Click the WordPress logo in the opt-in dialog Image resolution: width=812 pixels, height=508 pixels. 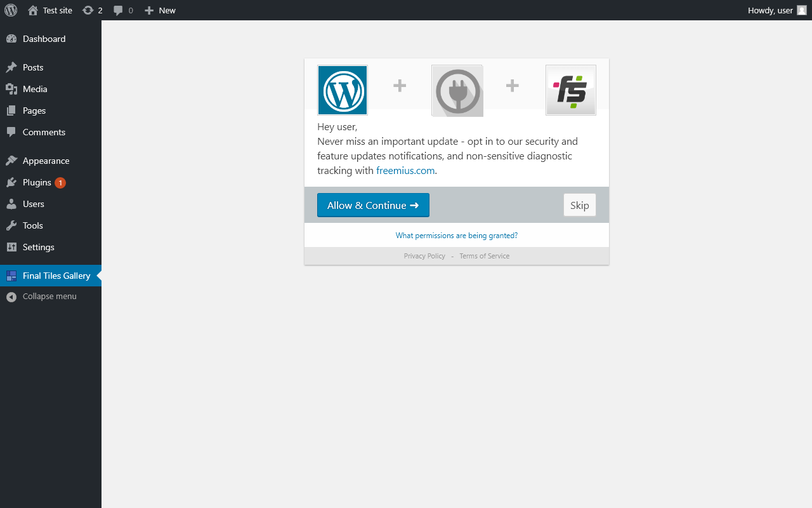[343, 90]
